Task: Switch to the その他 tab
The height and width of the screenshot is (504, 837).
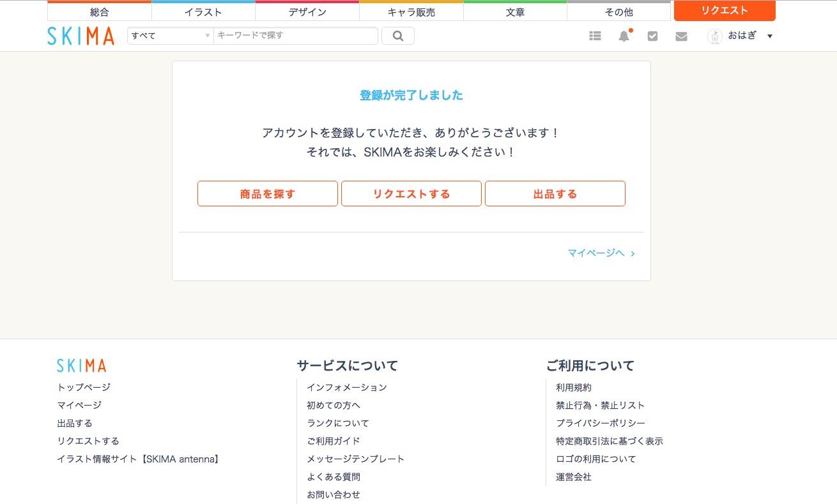Action: [x=618, y=11]
